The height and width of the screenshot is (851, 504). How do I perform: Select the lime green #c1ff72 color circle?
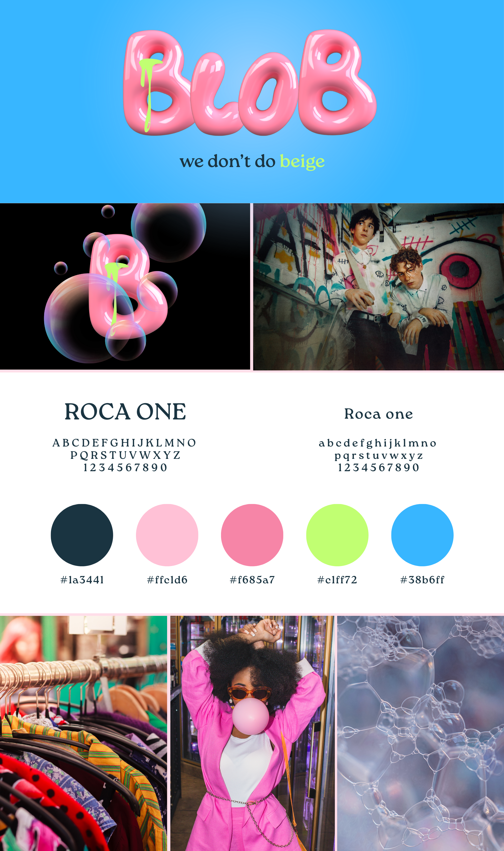337,535
